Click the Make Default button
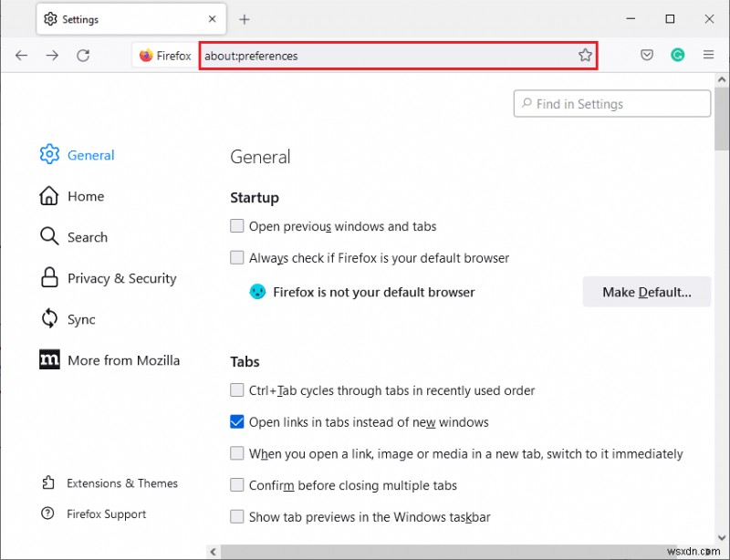 tap(646, 292)
